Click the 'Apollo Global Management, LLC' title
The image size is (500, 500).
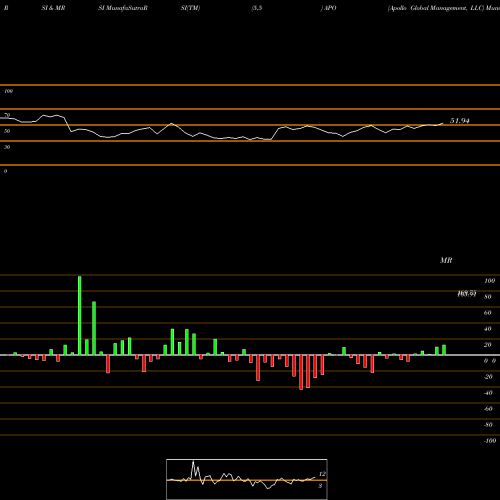click(435, 8)
